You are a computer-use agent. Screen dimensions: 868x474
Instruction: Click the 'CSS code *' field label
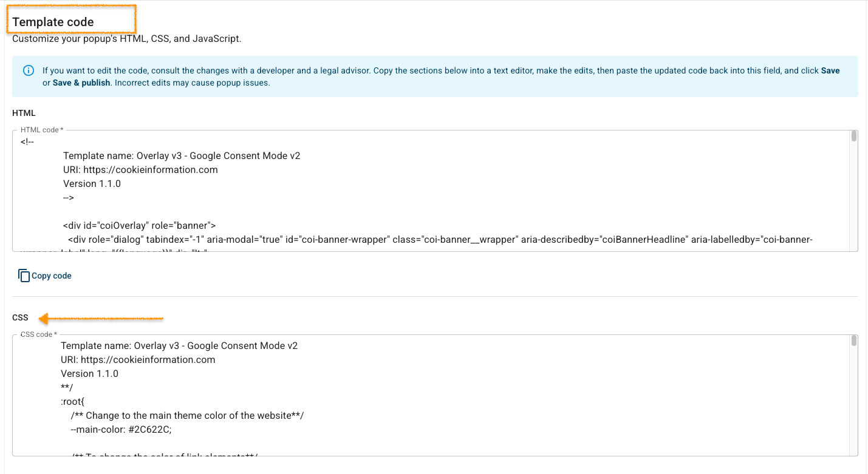[39, 334]
